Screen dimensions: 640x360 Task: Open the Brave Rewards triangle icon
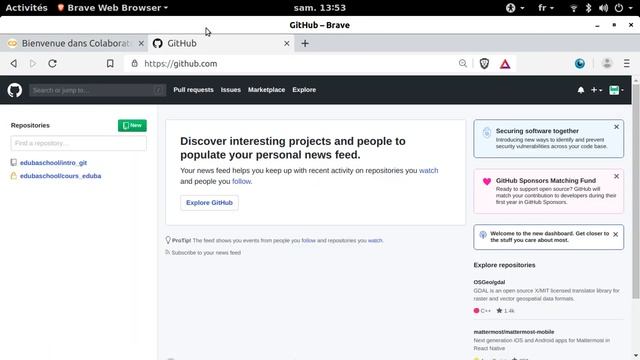(x=505, y=64)
